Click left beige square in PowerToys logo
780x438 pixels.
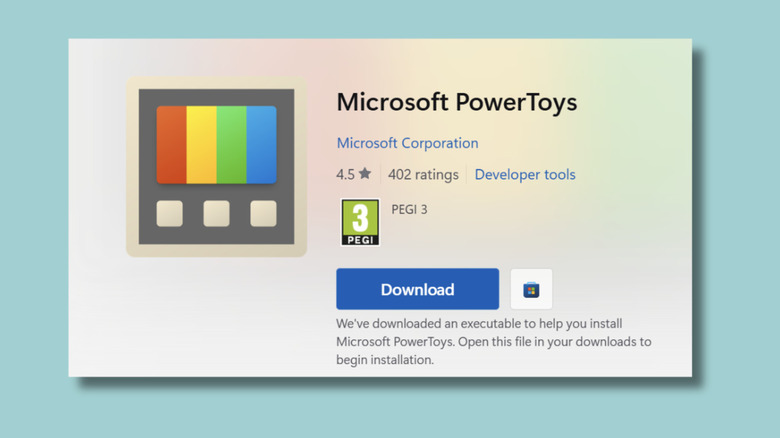pos(170,213)
